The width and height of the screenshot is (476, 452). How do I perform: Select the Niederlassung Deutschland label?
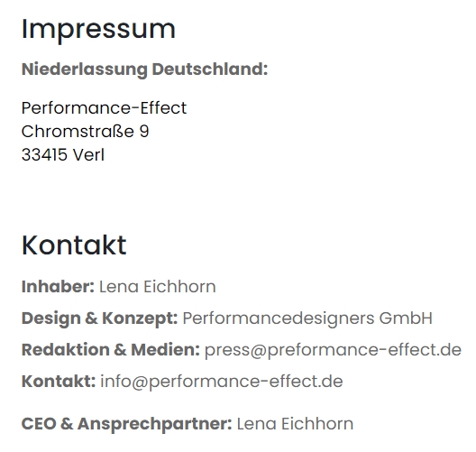tap(144, 69)
